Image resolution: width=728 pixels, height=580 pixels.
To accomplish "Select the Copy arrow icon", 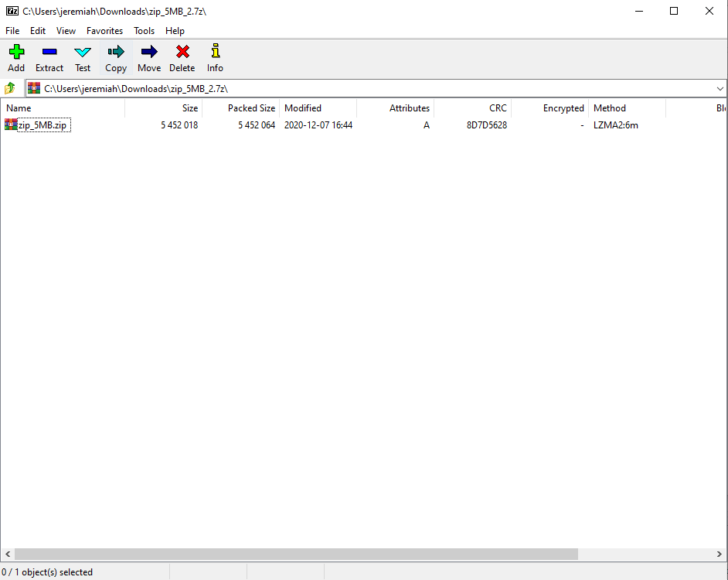I will (116, 53).
